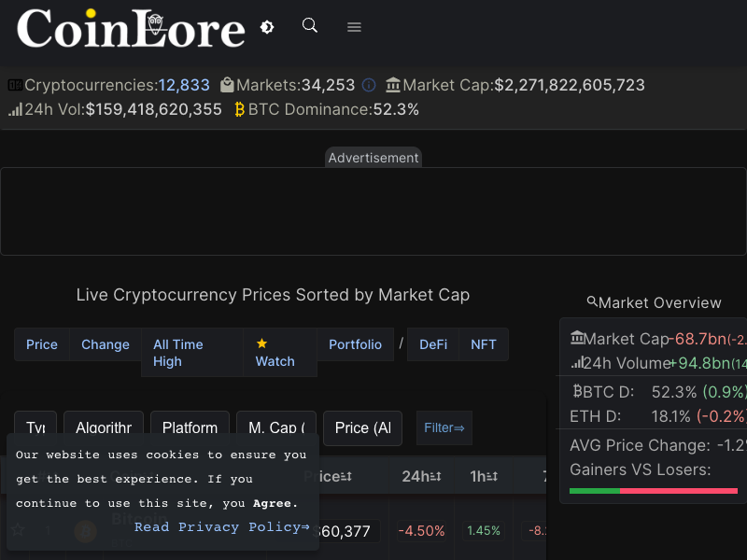Click Bitcoin price $60,377 cell
This screenshot has height=560, width=747.
[x=342, y=531]
